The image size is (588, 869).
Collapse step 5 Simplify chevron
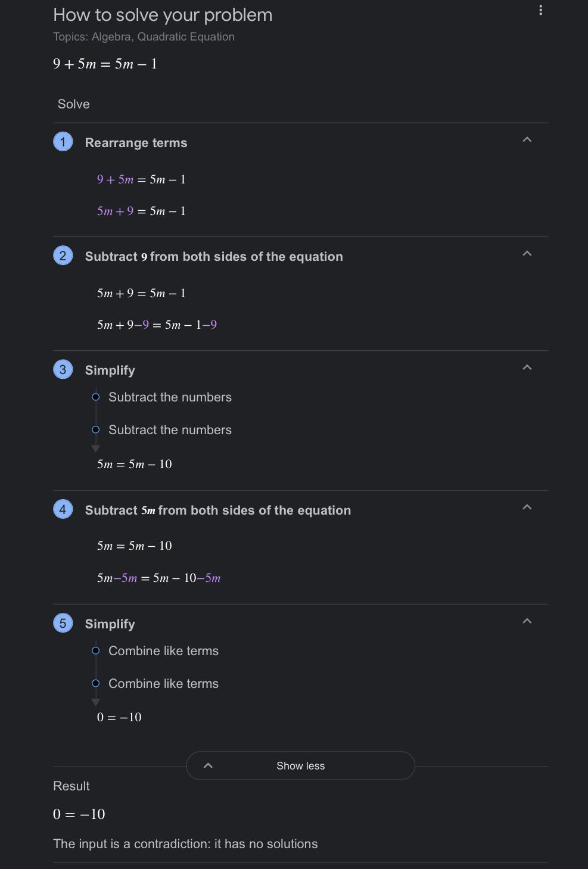527,621
